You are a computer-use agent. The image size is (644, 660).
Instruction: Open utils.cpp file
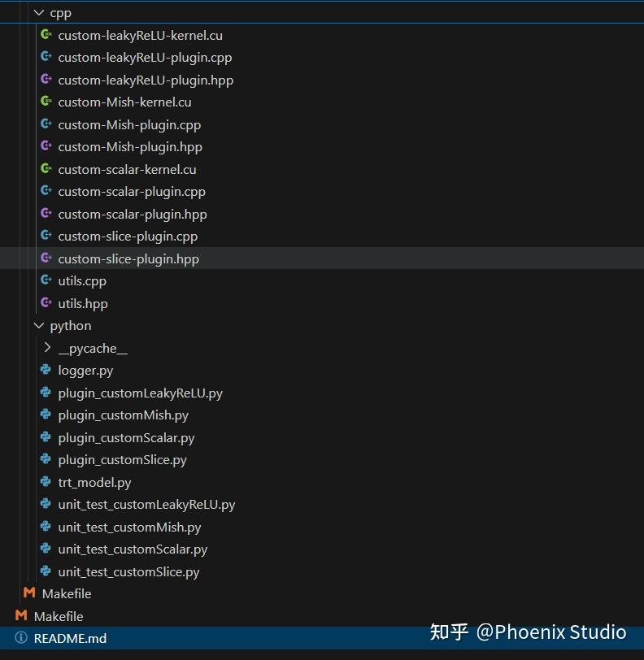click(x=82, y=281)
